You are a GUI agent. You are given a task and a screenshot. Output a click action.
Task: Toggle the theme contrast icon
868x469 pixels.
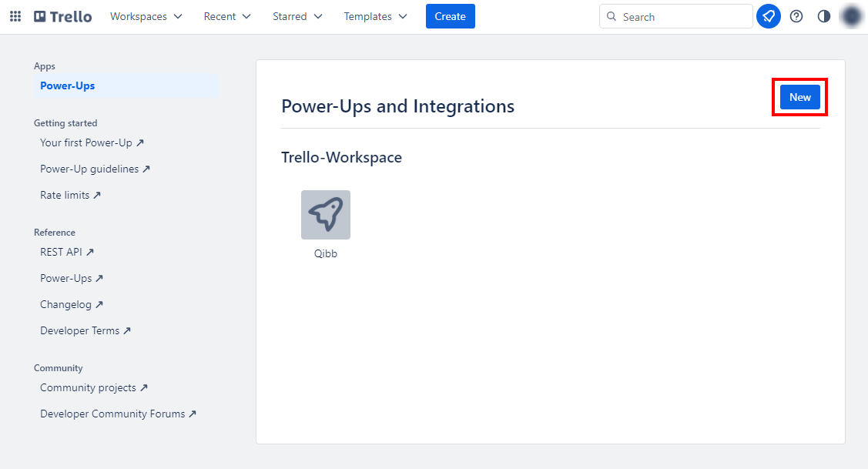point(824,16)
